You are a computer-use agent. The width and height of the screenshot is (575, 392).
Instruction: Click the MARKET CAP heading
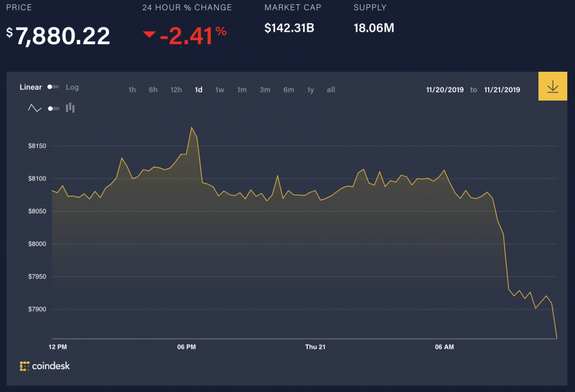[x=293, y=7]
